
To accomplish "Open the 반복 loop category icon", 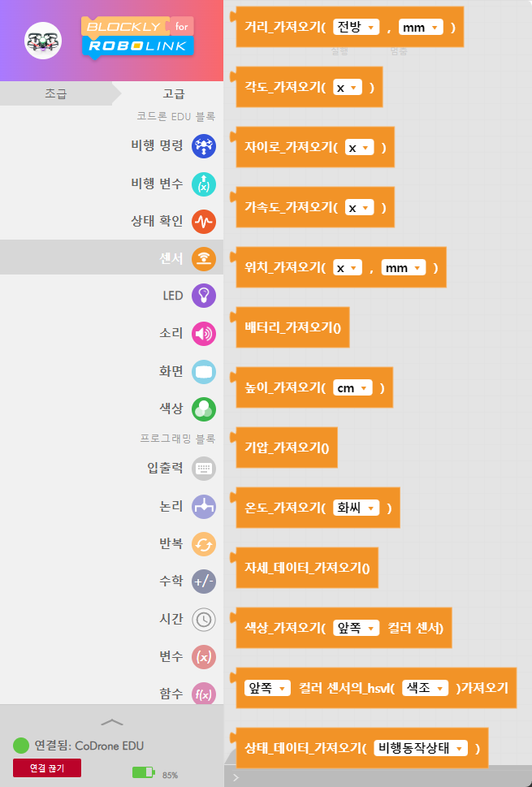I will pos(203,543).
